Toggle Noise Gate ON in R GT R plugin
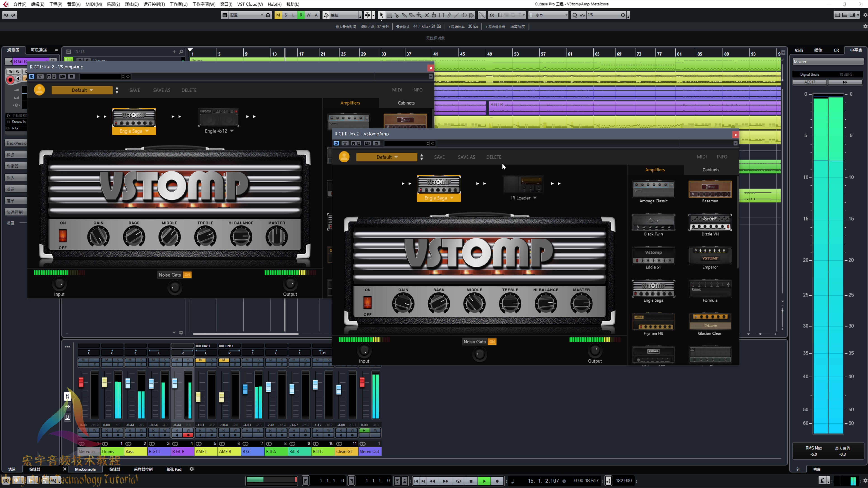The height and width of the screenshot is (488, 868). (x=492, y=342)
